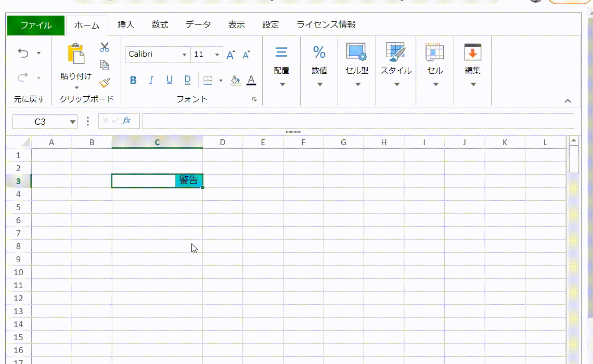Select the format painter brush icon
Viewport: 593px width, 364px height.
tap(105, 83)
